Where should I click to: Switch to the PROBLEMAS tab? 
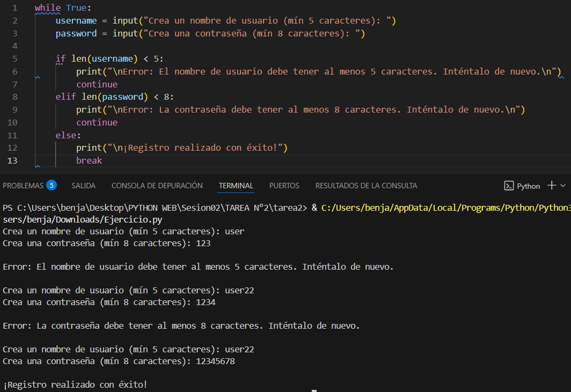point(23,186)
